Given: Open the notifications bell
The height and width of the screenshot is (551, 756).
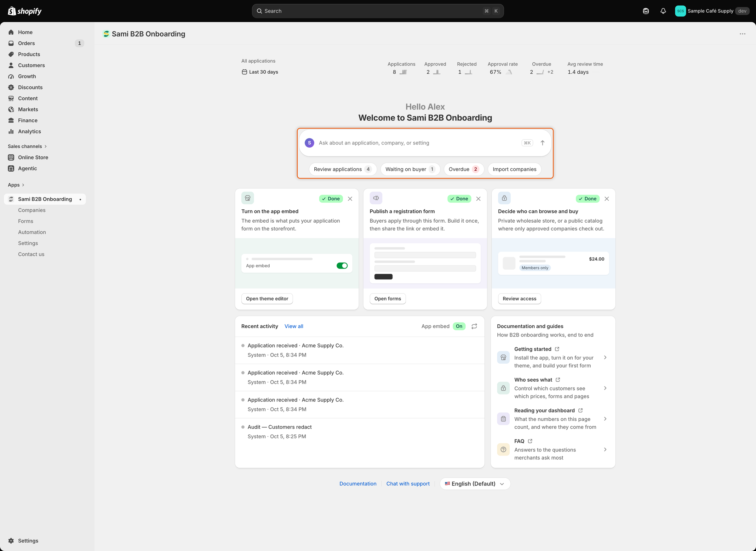Looking at the screenshot, I should (663, 11).
